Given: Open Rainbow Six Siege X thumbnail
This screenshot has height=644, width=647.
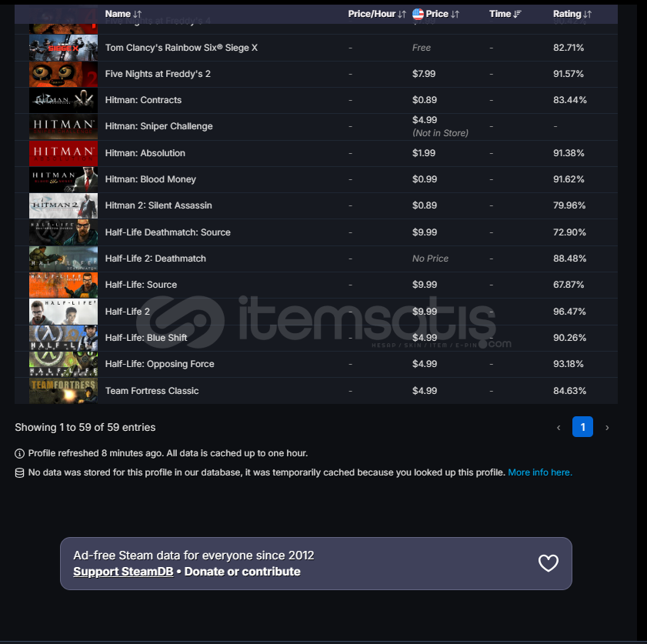Looking at the screenshot, I should (64, 48).
